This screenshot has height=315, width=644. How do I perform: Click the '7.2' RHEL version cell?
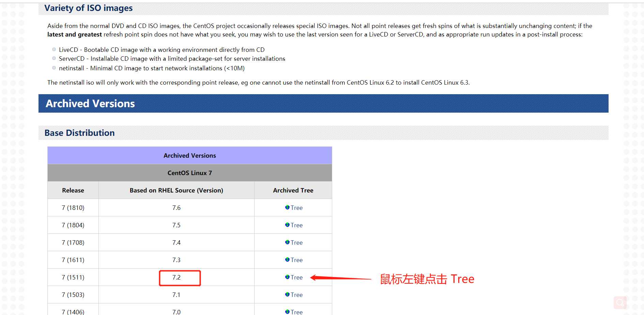tap(177, 277)
